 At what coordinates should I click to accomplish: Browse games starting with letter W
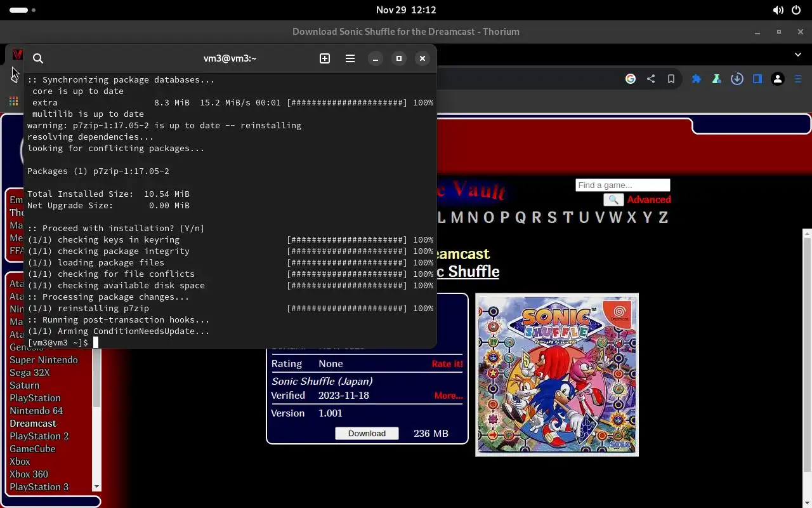coord(615,218)
